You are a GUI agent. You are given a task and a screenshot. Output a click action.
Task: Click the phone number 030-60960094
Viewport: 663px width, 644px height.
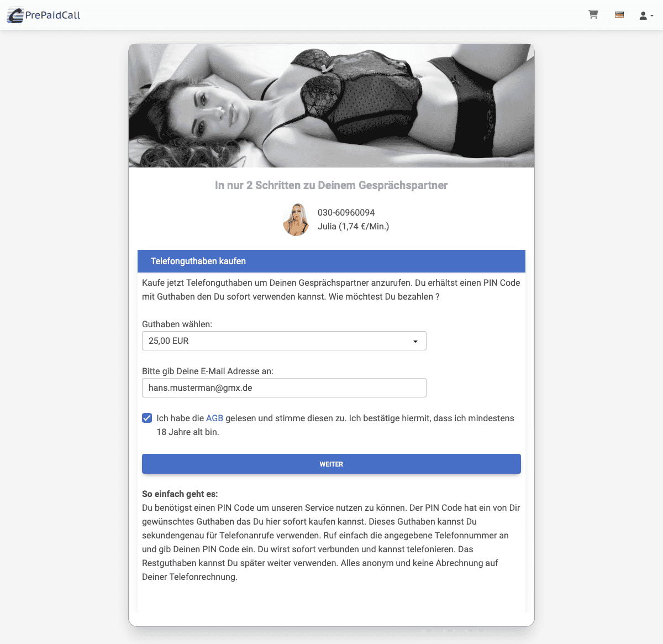(x=346, y=212)
